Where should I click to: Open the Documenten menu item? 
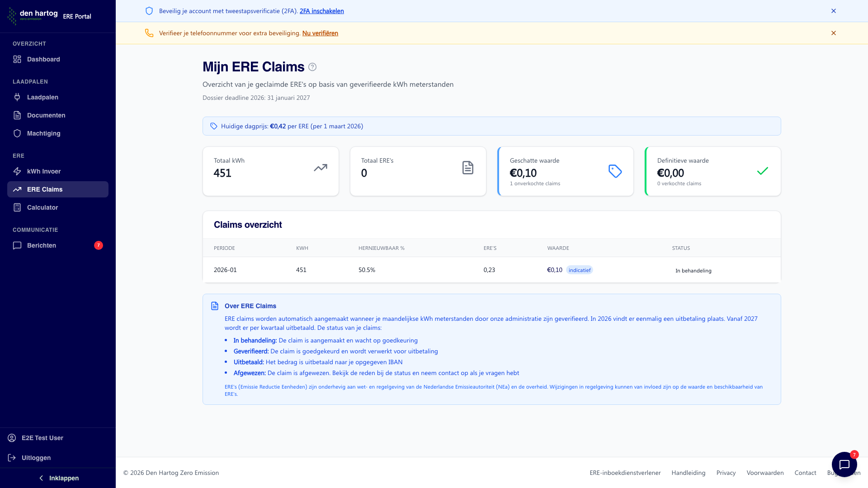click(x=46, y=115)
